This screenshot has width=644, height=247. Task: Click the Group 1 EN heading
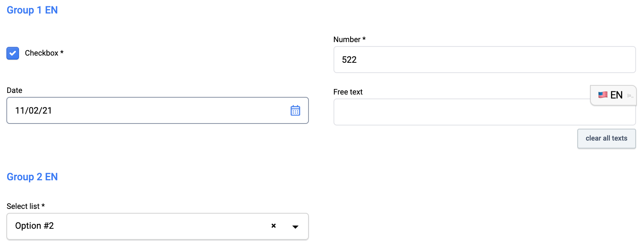point(32,10)
